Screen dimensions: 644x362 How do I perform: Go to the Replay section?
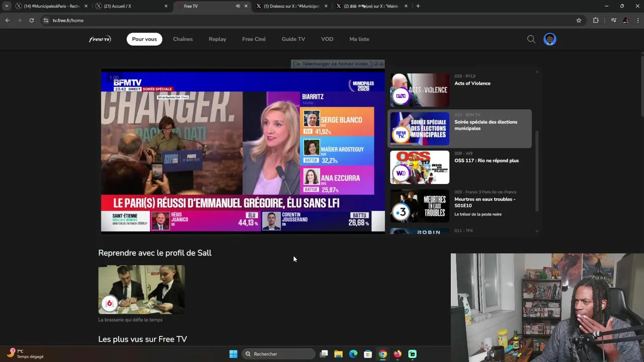pyautogui.click(x=217, y=39)
